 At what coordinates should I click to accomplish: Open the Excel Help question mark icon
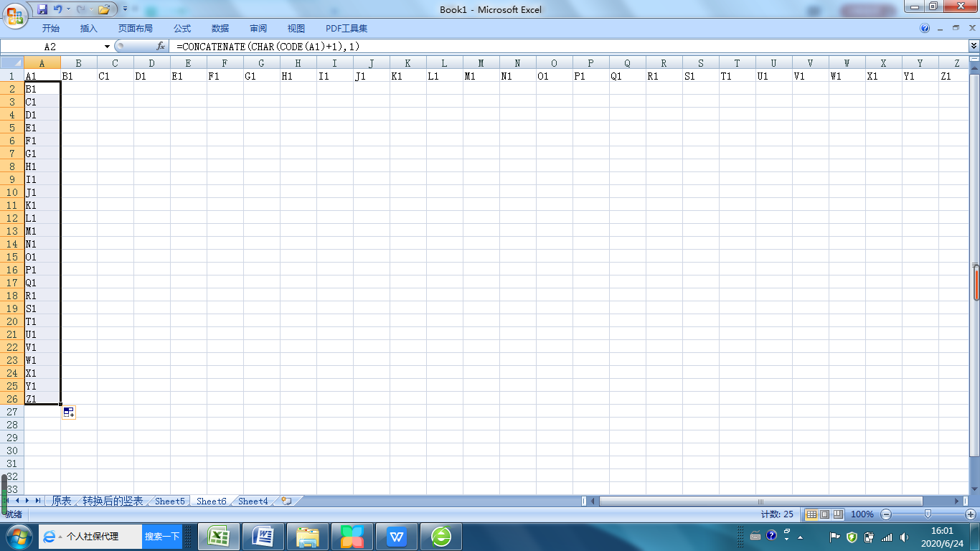[x=925, y=29]
